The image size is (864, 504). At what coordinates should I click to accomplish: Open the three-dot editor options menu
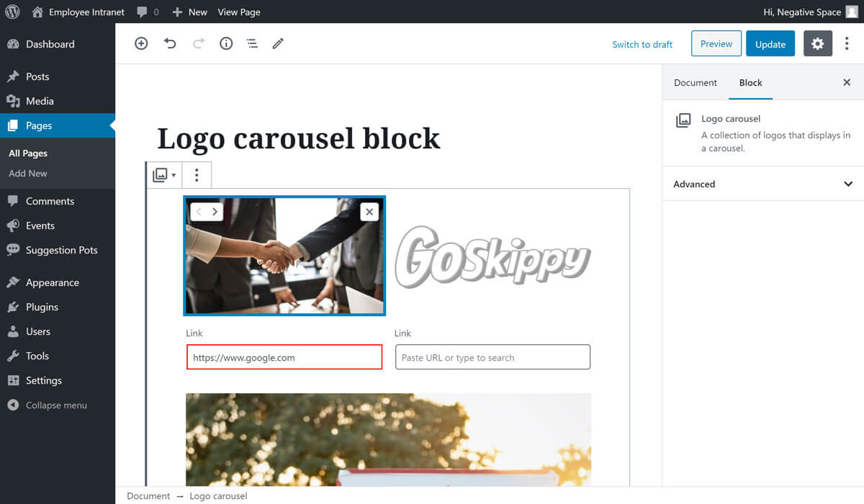click(x=847, y=44)
